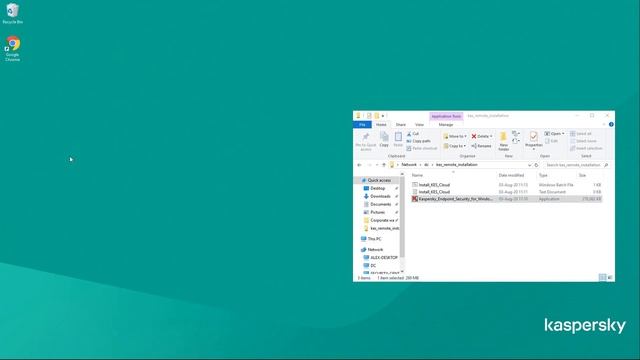
Task: Select the Google Chrome desktop shortcut
Action: point(12,49)
